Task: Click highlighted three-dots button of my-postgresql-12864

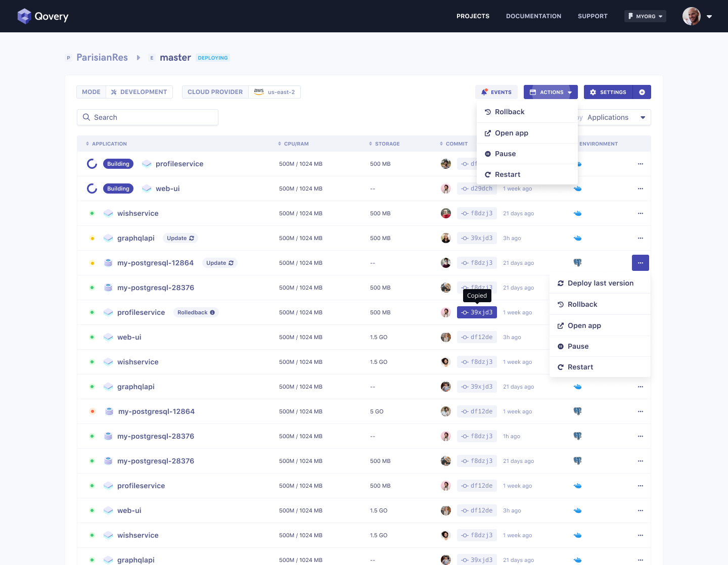Action: 641,263
